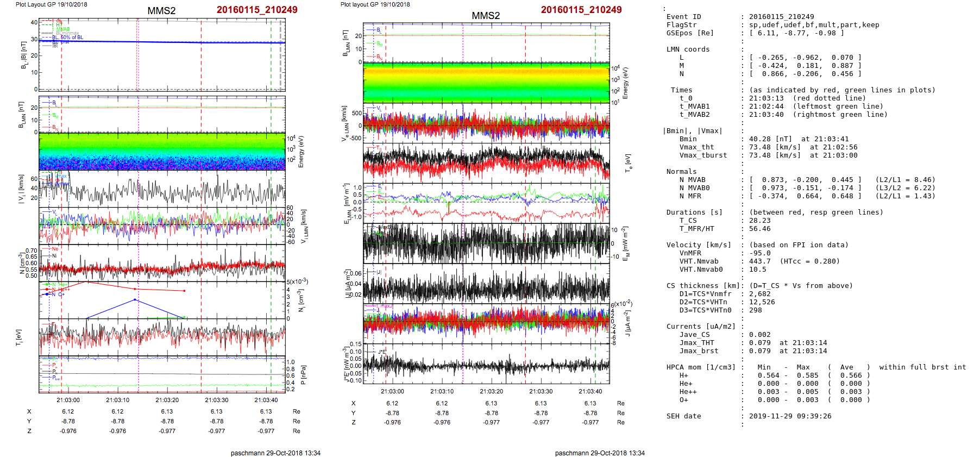This screenshot has width=980, height=457.
Task: Select red event ID 20160115_210249 above left plot
Action: click(x=257, y=10)
